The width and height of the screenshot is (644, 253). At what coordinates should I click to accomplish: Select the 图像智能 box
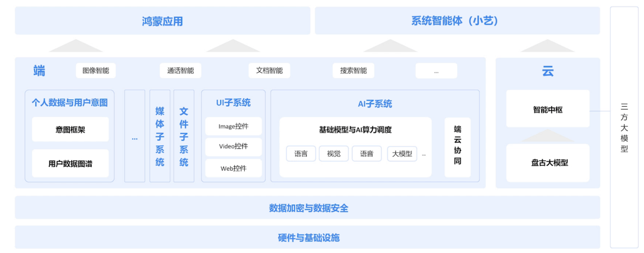click(x=96, y=71)
